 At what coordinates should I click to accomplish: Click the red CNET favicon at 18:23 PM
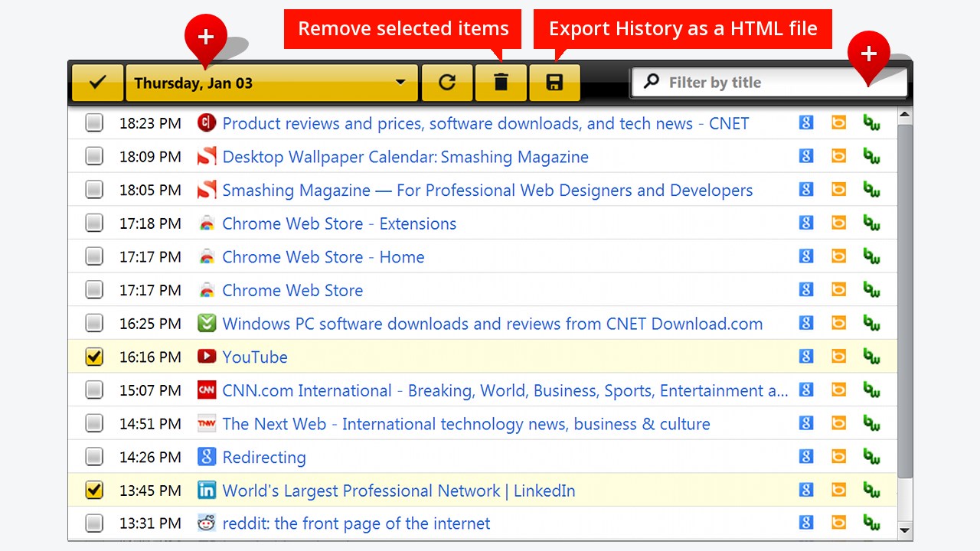click(x=207, y=122)
